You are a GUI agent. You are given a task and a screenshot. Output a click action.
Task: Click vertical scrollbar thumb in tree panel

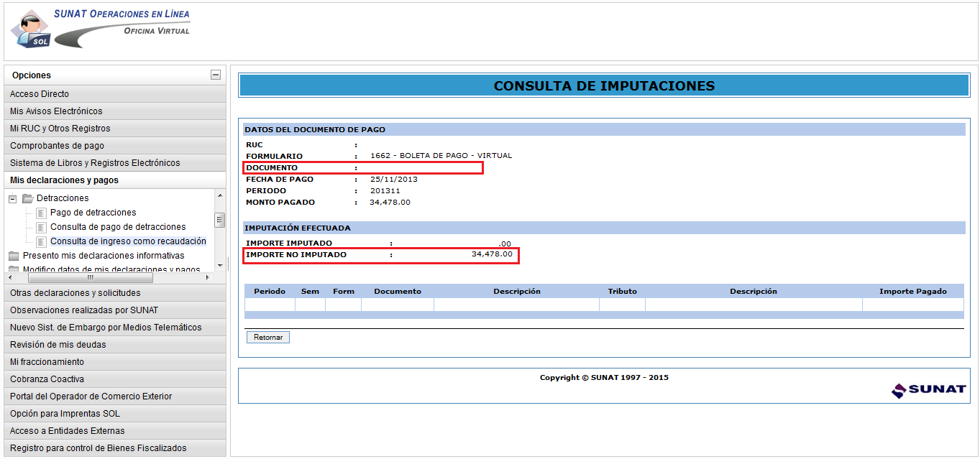[x=220, y=221]
